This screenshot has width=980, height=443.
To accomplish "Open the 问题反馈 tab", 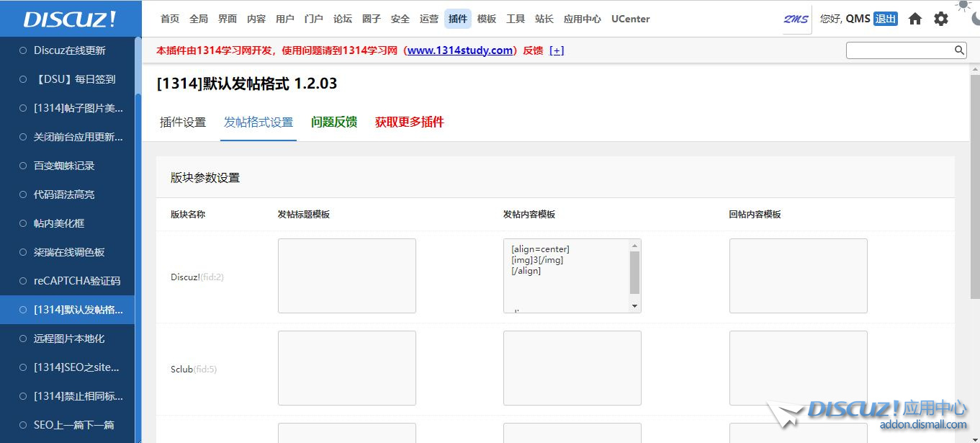I will 334,122.
